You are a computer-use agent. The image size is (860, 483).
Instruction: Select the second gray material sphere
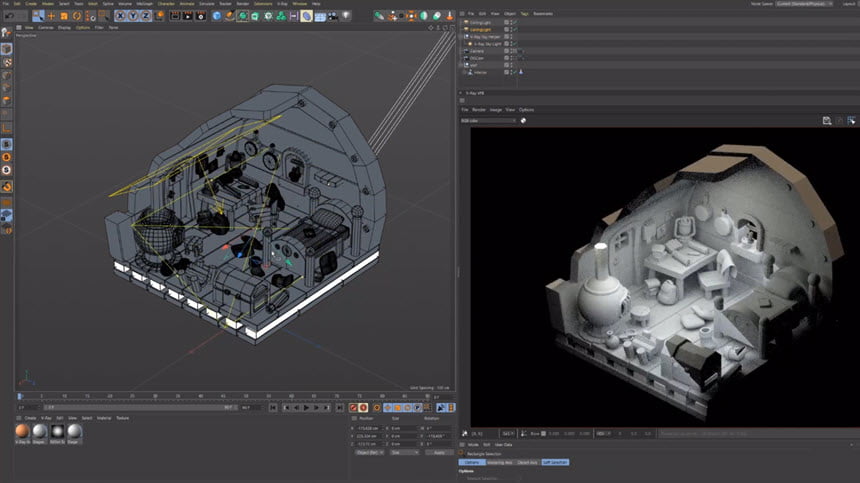39,431
